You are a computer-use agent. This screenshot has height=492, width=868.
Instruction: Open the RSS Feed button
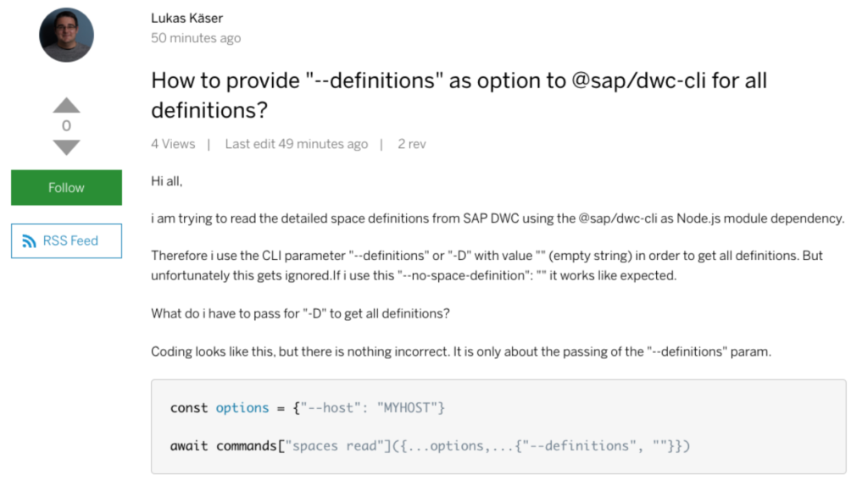tap(66, 241)
